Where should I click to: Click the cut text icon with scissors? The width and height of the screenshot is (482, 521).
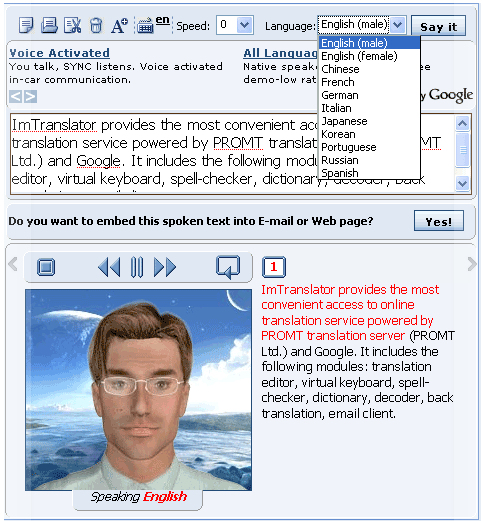(73, 25)
